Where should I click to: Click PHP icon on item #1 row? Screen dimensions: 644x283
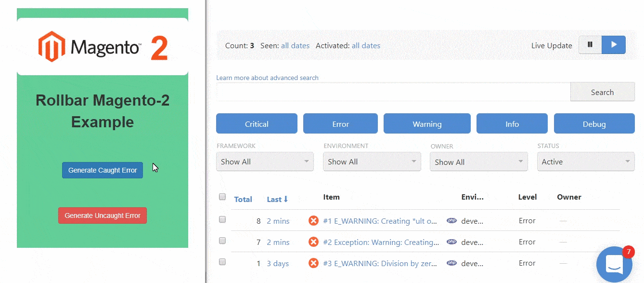[451, 221]
